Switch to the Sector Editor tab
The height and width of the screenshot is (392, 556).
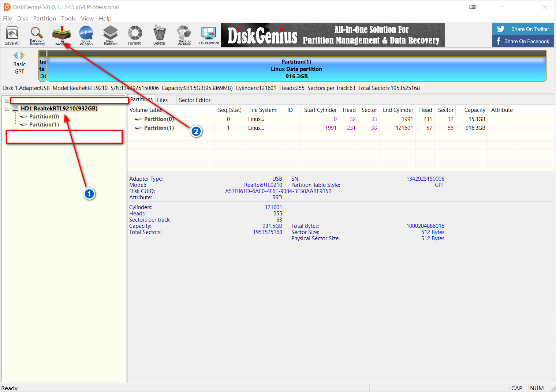tap(194, 100)
